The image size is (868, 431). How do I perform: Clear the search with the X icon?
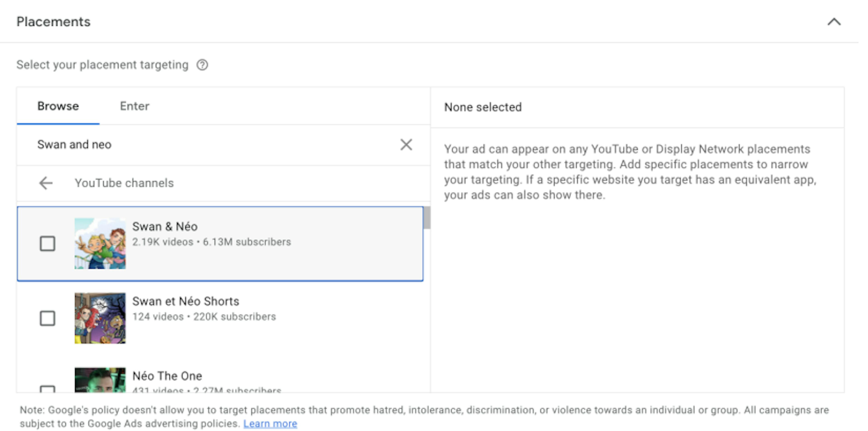pos(406,144)
